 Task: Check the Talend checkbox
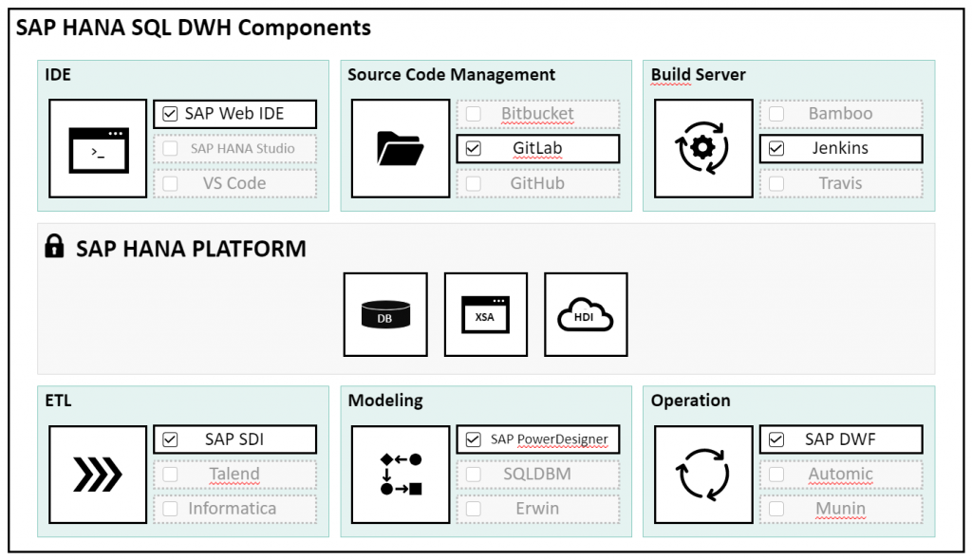tap(170, 475)
